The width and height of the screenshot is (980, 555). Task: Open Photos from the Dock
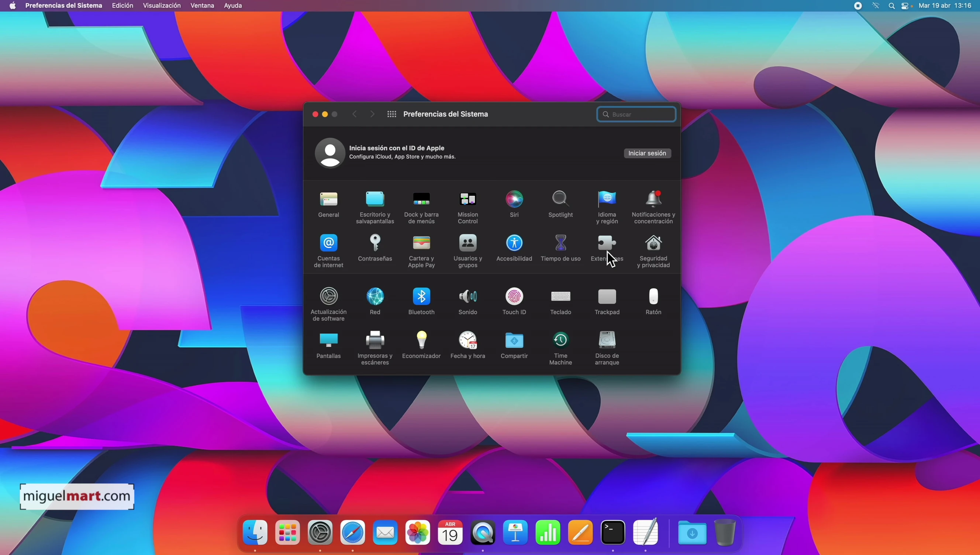coord(418,533)
